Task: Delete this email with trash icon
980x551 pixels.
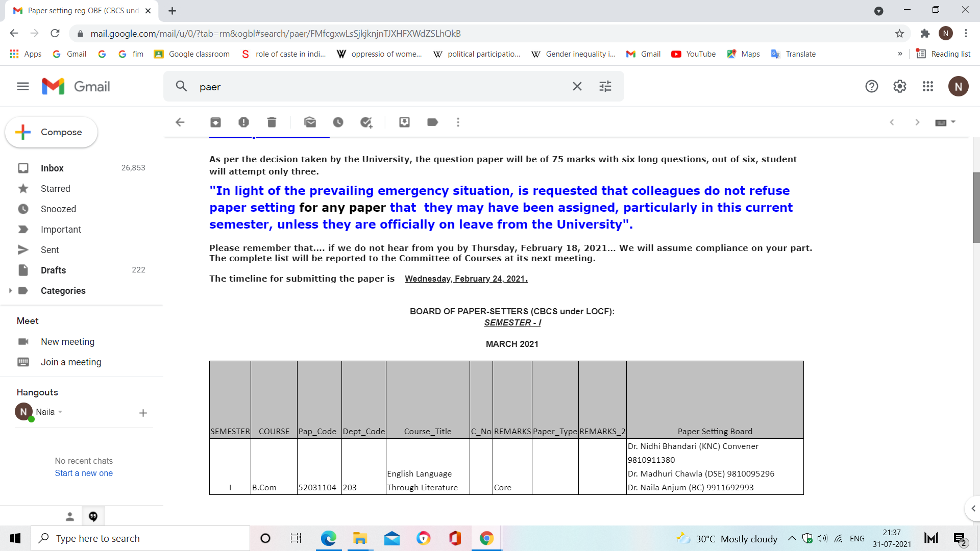Action: tap(272, 122)
